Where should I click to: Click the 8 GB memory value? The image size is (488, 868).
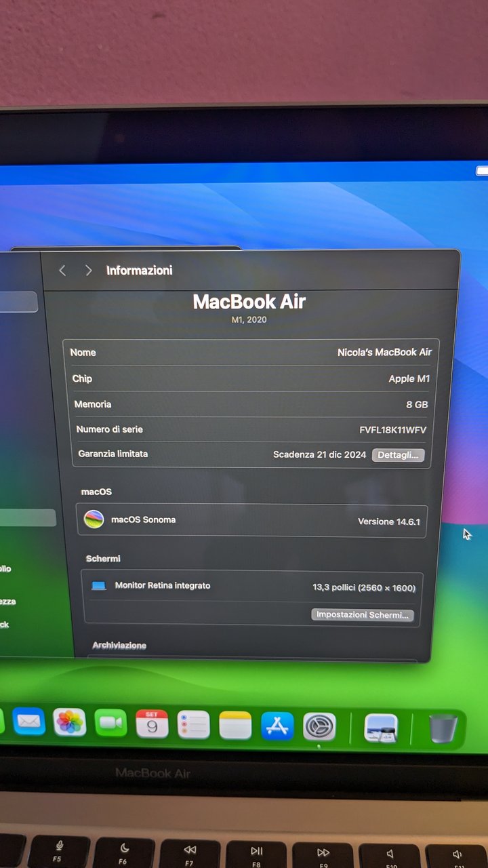417,404
